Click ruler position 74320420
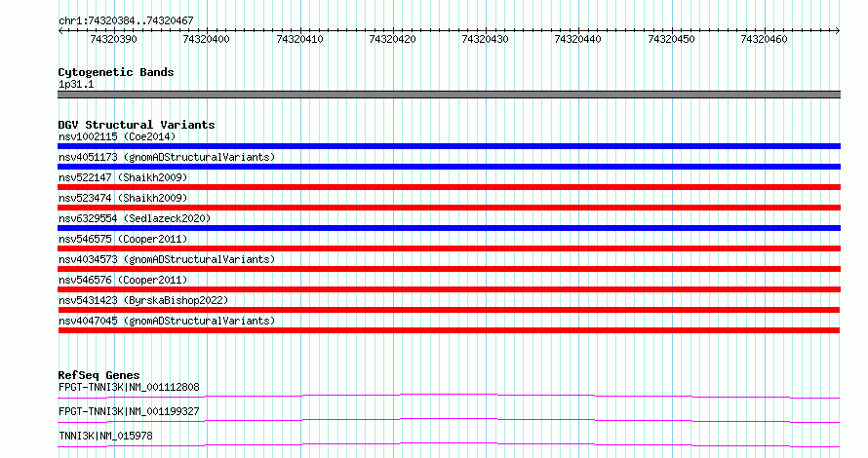The image size is (868, 458). click(x=392, y=39)
